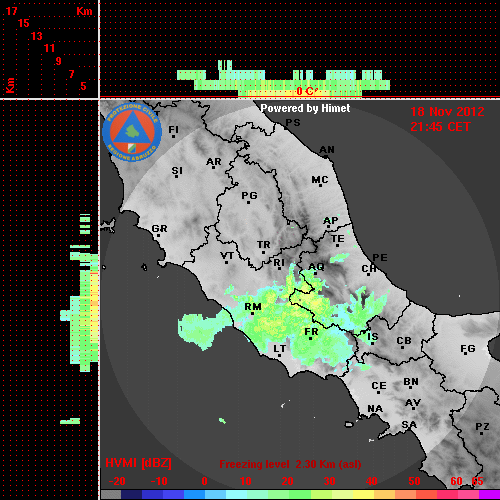Click the AN city label

pyautogui.click(x=327, y=150)
